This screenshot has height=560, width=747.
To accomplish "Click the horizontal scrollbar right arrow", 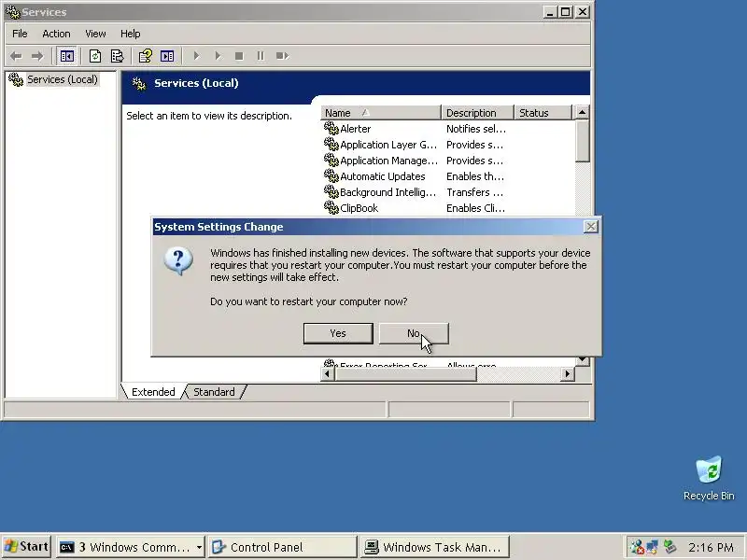I will (567, 374).
